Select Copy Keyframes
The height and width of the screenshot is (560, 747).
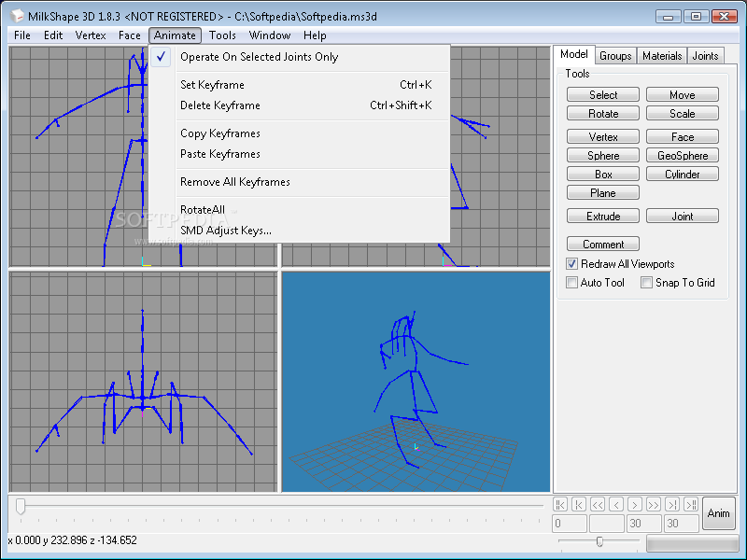(x=299, y=133)
